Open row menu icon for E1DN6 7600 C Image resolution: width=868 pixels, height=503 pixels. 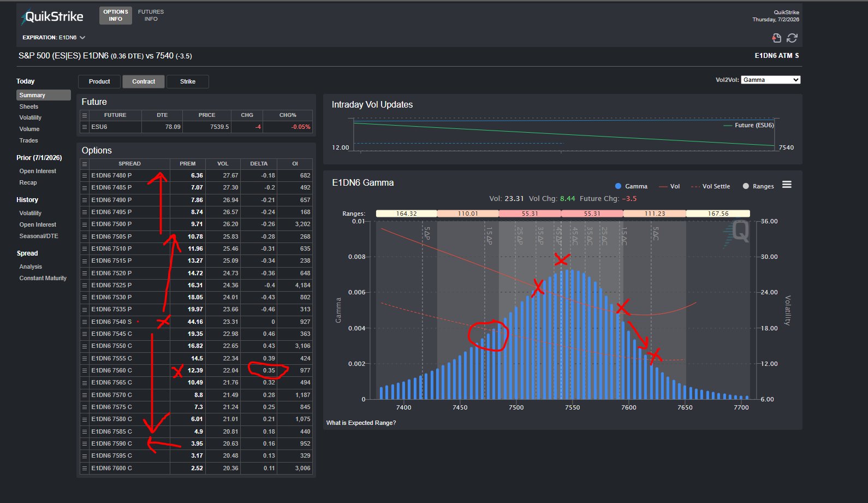tap(85, 468)
